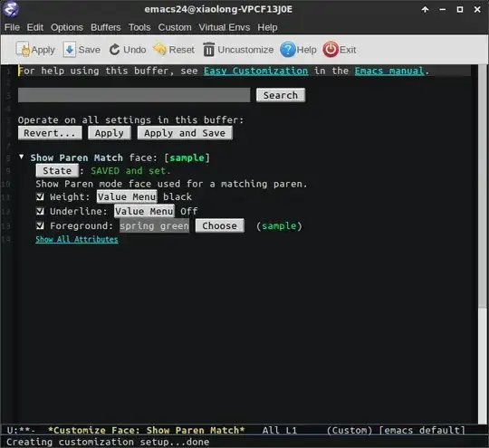Viewport: 489px width, 448px height.
Task: Click the Emacs logo in title bar
Action: coord(11,9)
